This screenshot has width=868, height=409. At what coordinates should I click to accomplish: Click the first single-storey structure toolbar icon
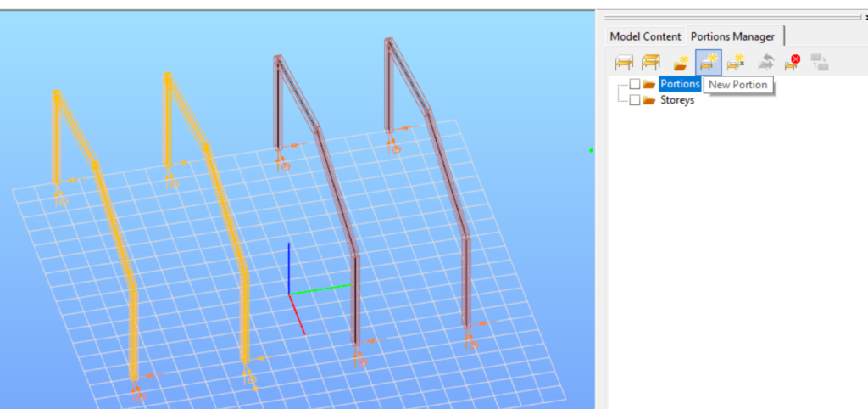point(624,62)
